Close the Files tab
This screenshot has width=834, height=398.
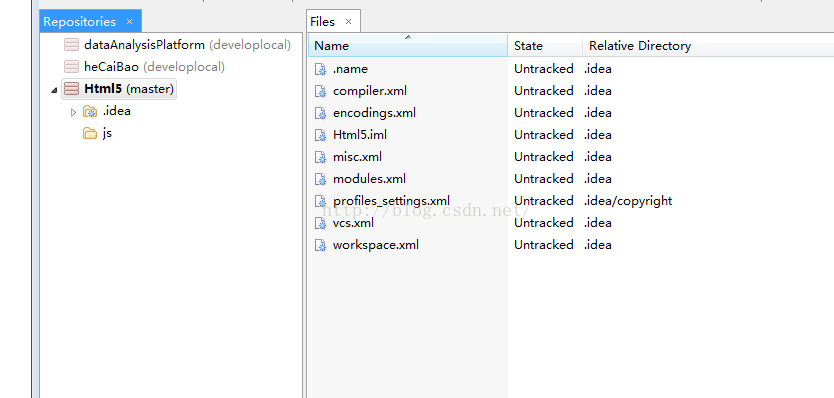click(348, 22)
